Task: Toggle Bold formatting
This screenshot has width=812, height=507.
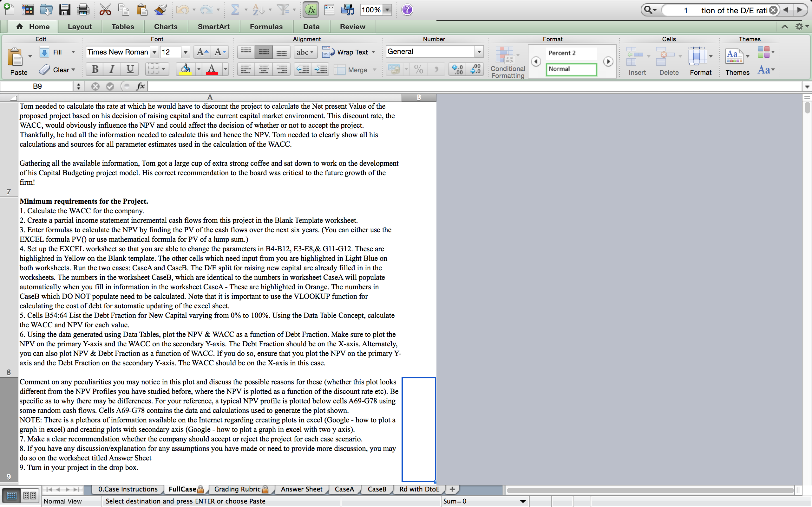Action: tap(95, 69)
